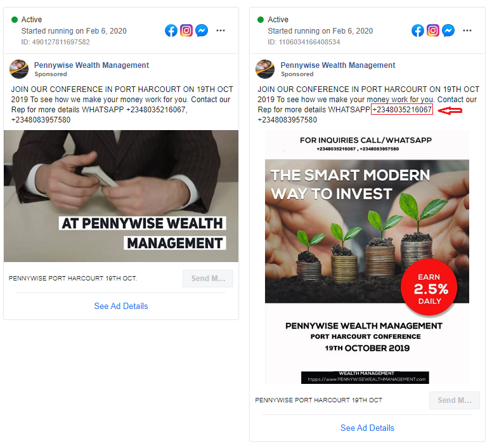Click the green Active status dot, left ad

(15, 20)
